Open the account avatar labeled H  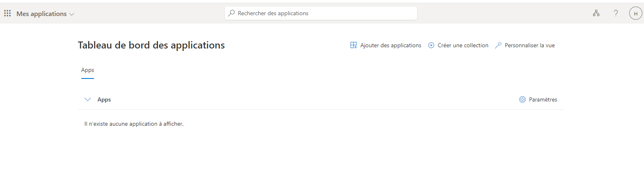tap(635, 14)
